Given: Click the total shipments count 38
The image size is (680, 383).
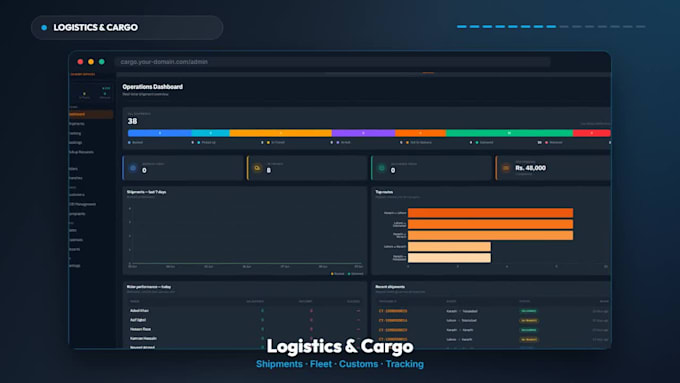Looking at the screenshot, I should point(132,121).
